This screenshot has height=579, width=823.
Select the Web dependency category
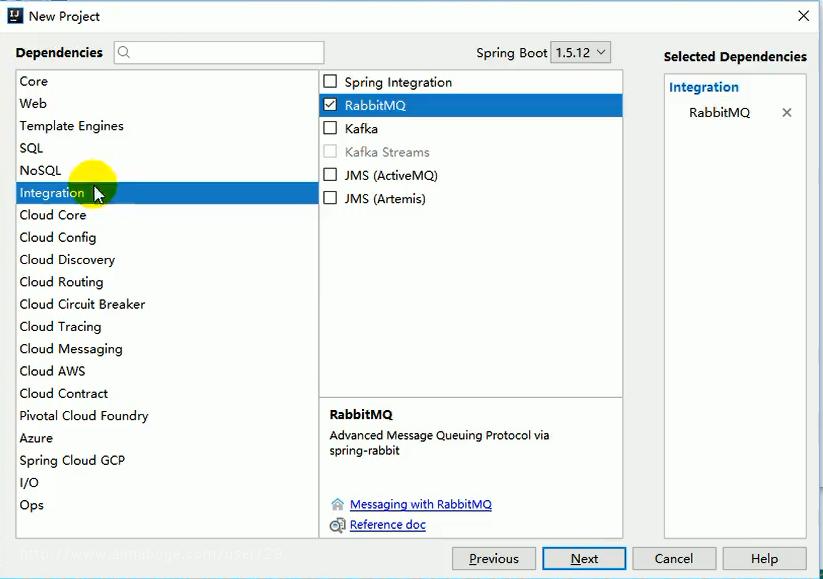[x=167, y=103]
